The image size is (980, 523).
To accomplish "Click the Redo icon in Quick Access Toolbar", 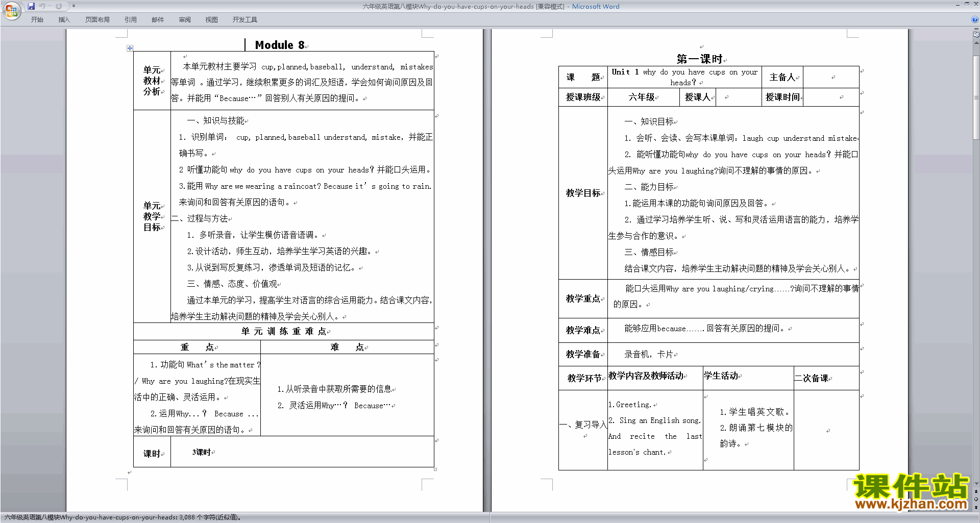I will [59, 6].
